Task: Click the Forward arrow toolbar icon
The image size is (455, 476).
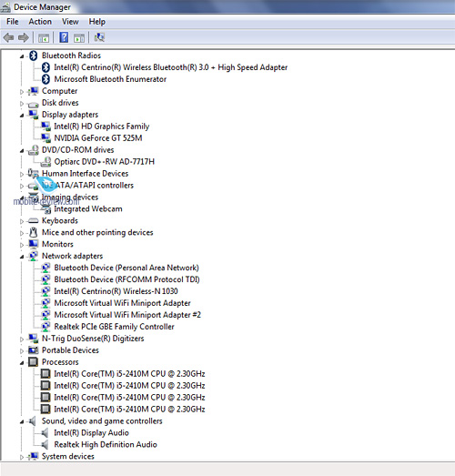Action: point(24,37)
